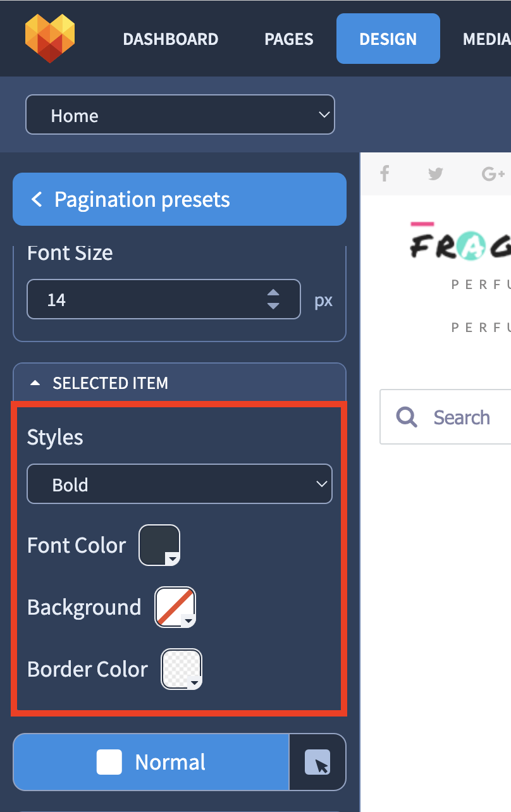
Task: Open the DASHBOARD tab
Action: 171,39
